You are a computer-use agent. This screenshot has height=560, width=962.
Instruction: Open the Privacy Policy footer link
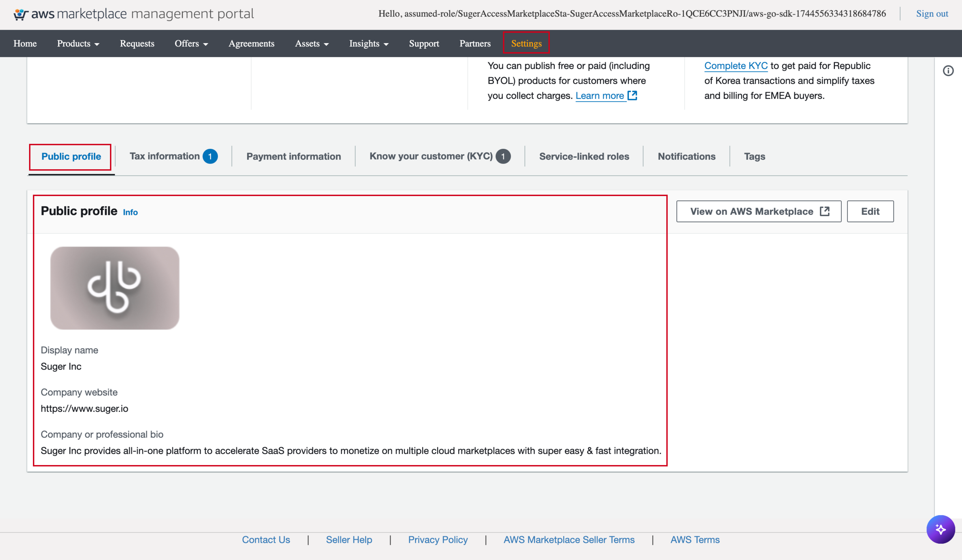coord(438,540)
